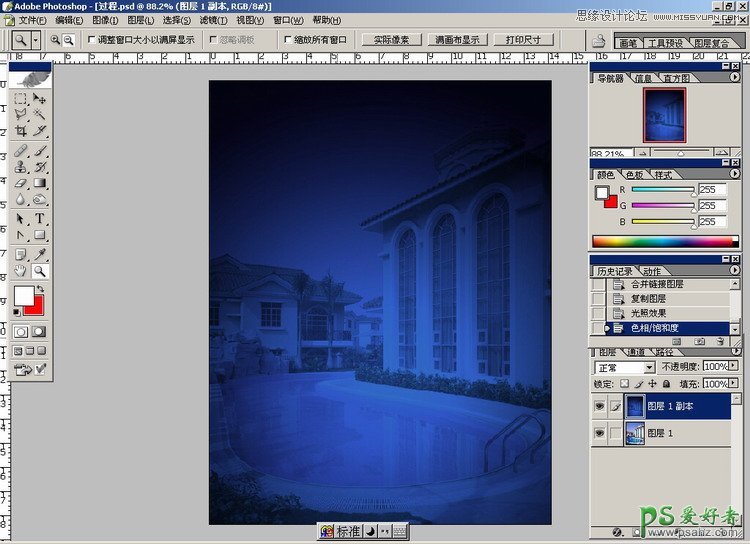The height and width of the screenshot is (544, 750).
Task: Switch to the 动作 tab
Action: [651, 271]
